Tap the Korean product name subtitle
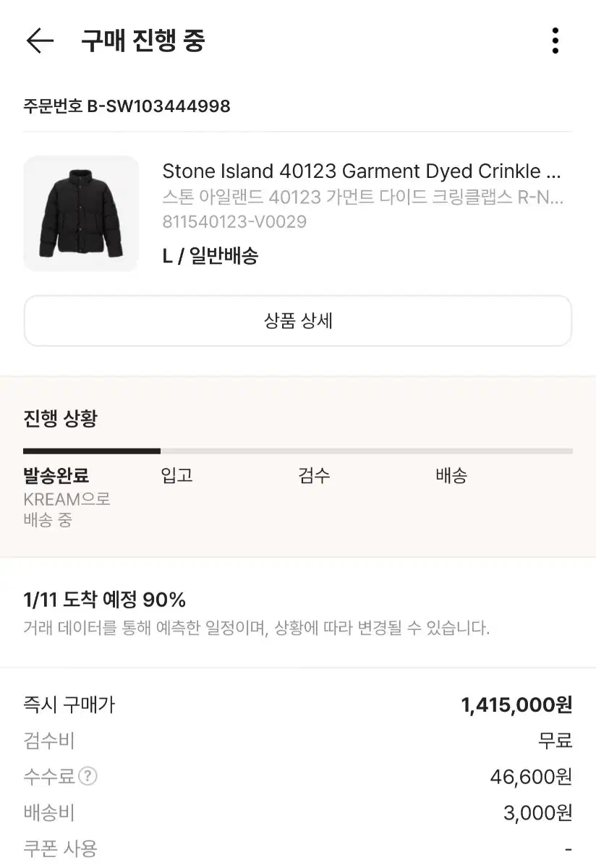The height and width of the screenshot is (868, 596). click(362, 197)
